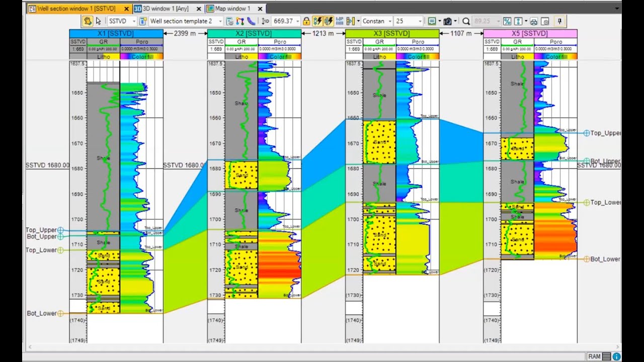Click the Poro track header in X2

click(x=280, y=42)
